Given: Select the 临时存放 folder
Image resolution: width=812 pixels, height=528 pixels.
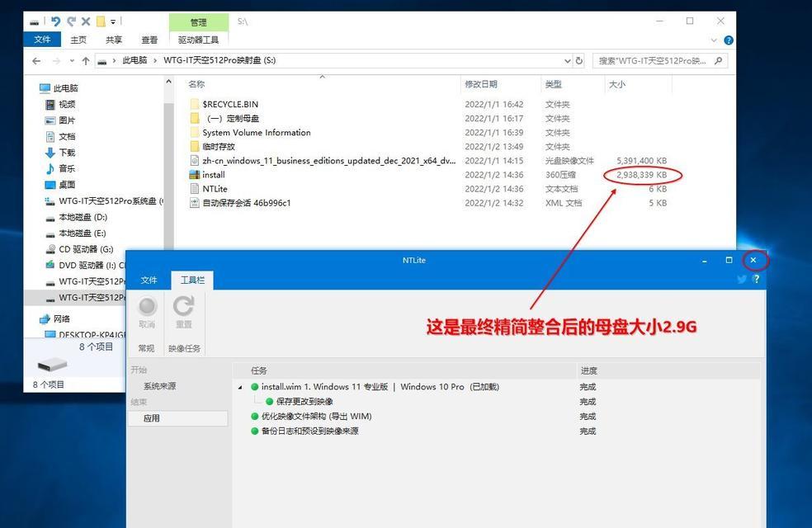Looking at the screenshot, I should point(218,147).
